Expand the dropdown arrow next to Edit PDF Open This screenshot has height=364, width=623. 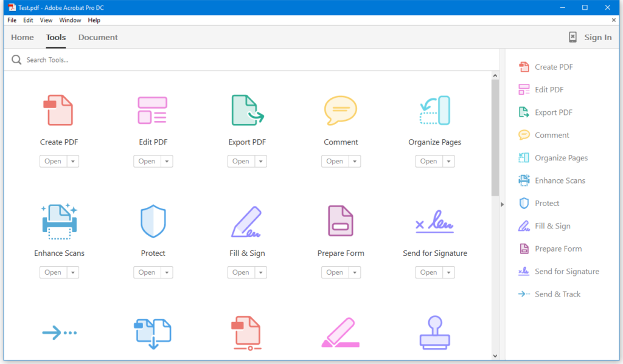tap(167, 161)
